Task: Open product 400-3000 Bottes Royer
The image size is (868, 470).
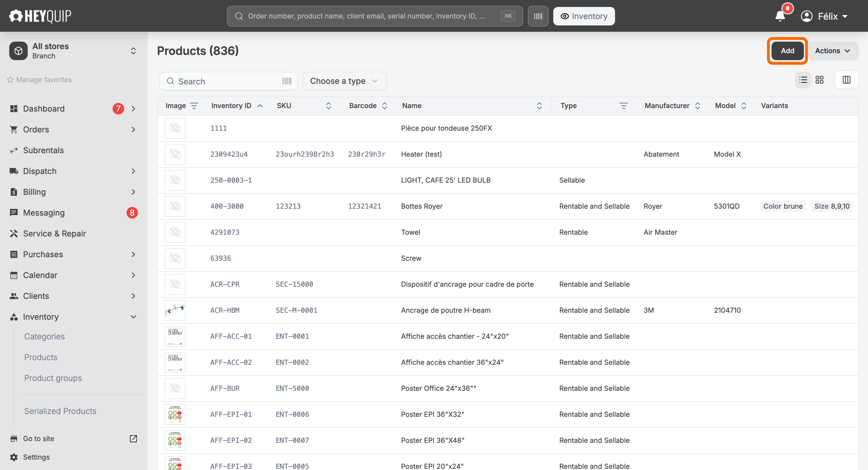Action: click(507, 206)
